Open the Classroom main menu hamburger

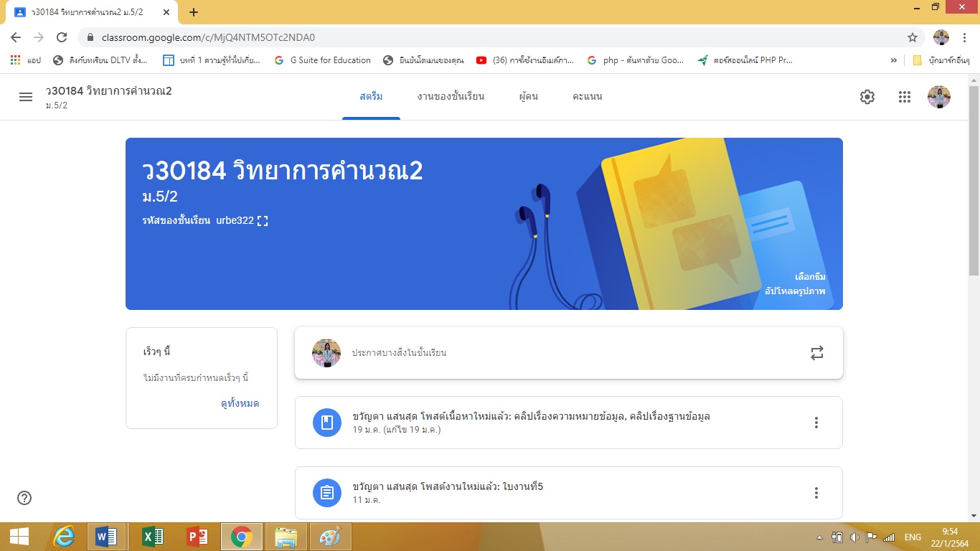[26, 97]
